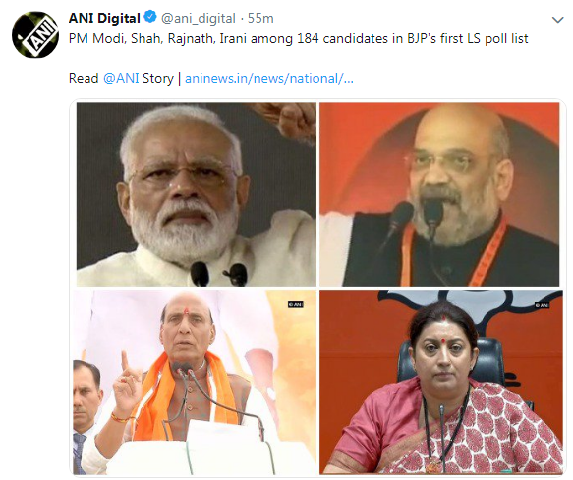This screenshot has width=573, height=480.
Task: Open the tweet options chevron
Action: [557, 20]
